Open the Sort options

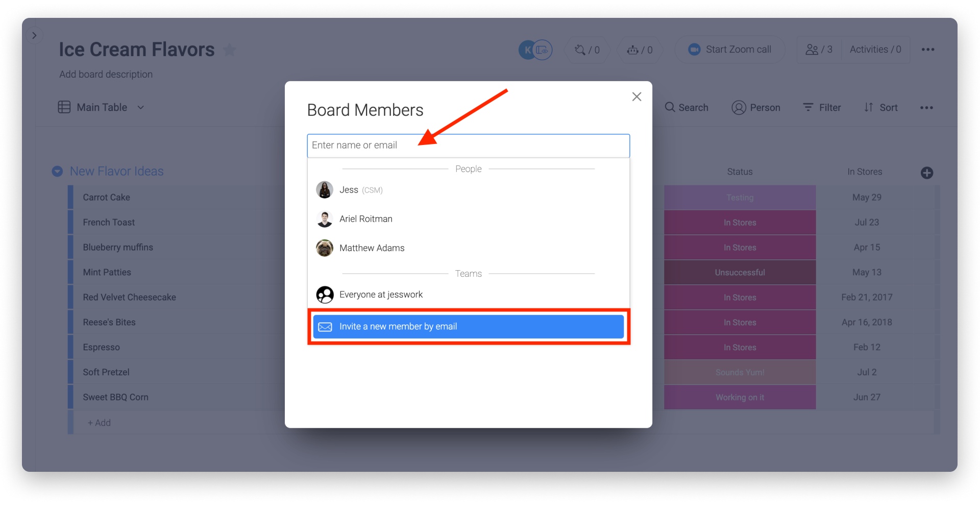tap(880, 108)
